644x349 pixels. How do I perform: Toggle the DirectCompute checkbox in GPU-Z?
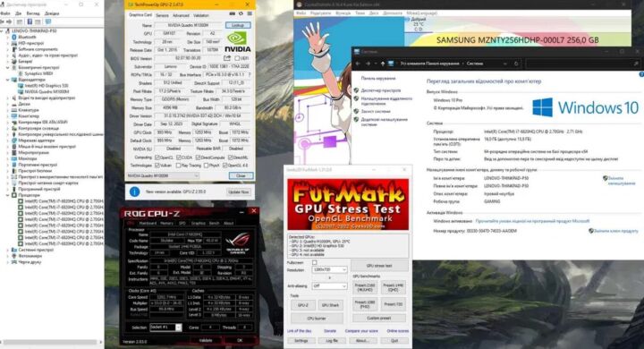tap(198, 157)
